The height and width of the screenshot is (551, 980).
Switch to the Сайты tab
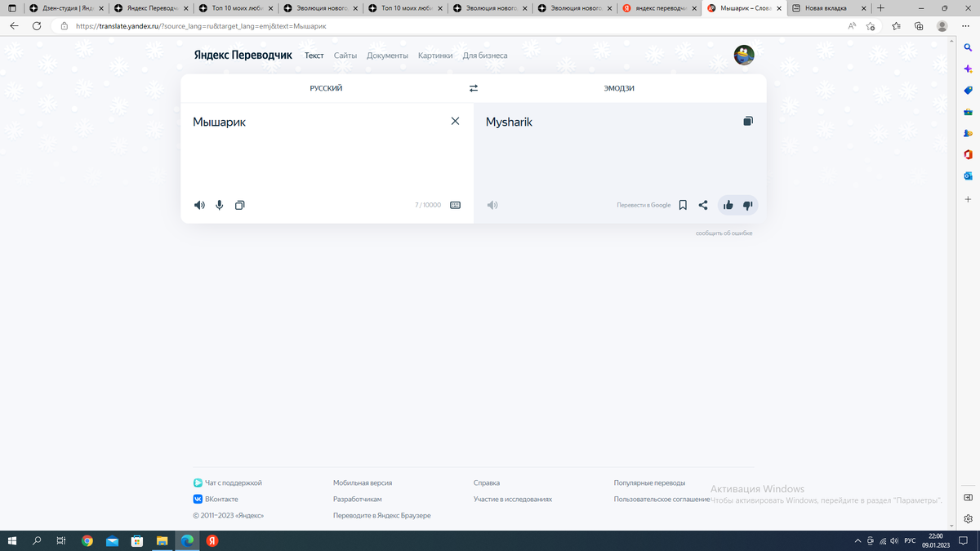345,56
